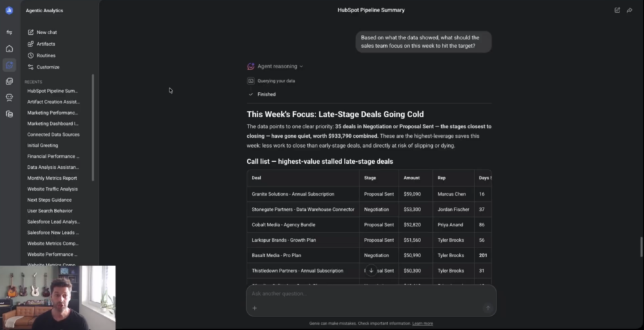Click the share arrow icon top right
This screenshot has height=330, width=644.
(629, 10)
